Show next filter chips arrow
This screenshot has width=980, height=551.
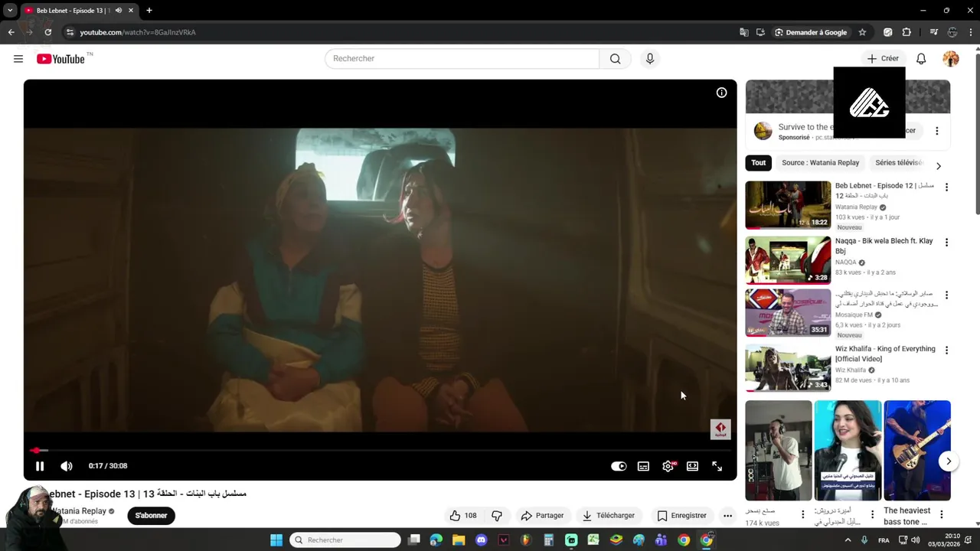pyautogui.click(x=938, y=166)
